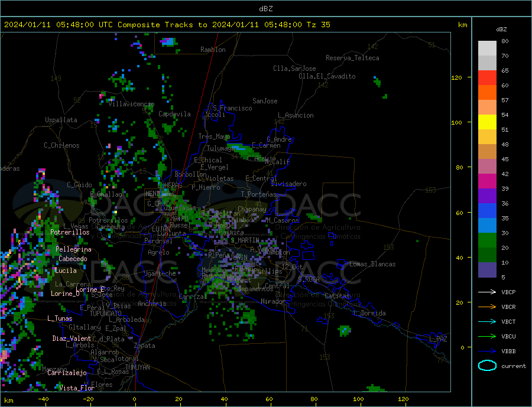
Task: Pick the light gray top swatch of scale
Action: 487,48
